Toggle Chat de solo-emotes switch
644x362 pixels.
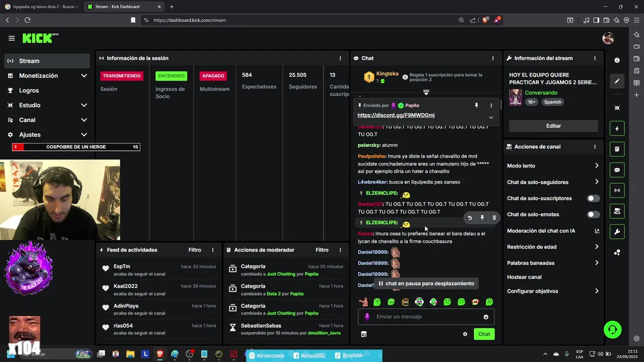click(x=594, y=215)
